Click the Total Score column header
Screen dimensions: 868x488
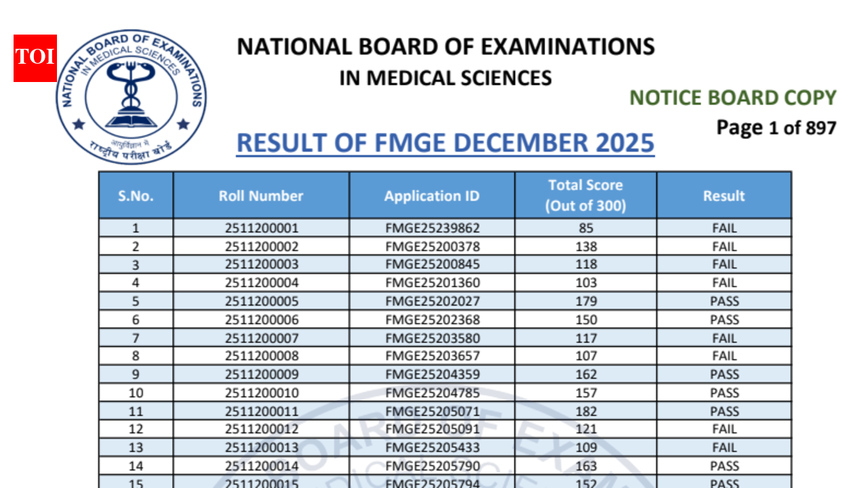coord(586,195)
